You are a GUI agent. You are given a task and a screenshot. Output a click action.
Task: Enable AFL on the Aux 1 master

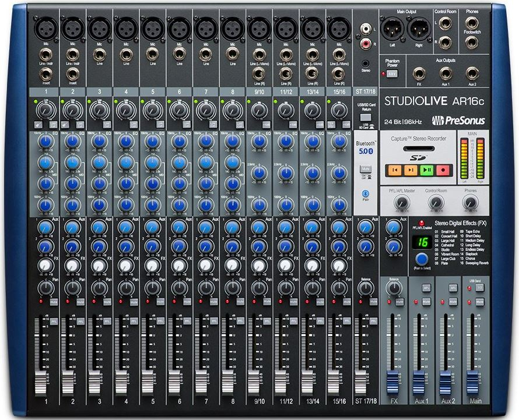426,288
